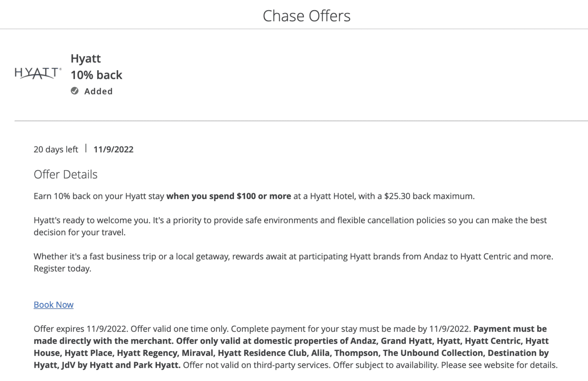Expand the expiration date details for 11/9/2022
The image size is (588, 381).
point(113,149)
